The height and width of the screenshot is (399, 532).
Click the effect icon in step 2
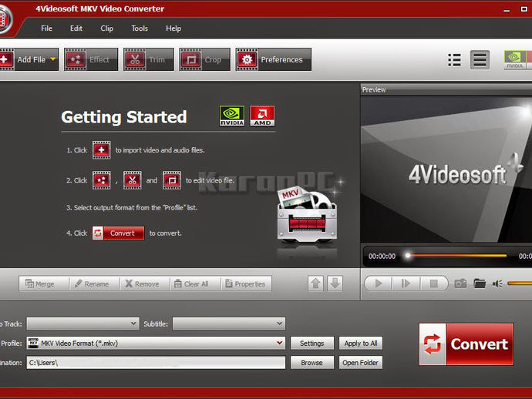tap(102, 180)
